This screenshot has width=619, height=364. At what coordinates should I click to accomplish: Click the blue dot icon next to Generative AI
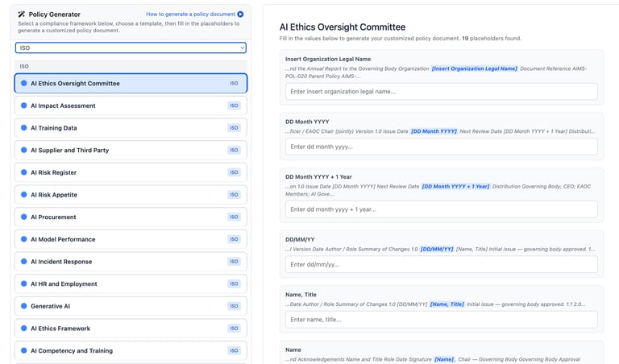(23, 306)
